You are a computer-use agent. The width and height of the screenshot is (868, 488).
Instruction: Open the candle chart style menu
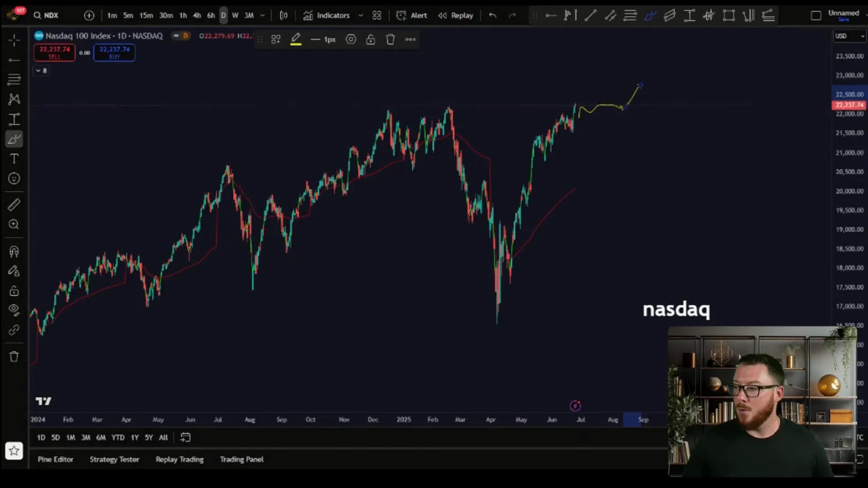(283, 15)
